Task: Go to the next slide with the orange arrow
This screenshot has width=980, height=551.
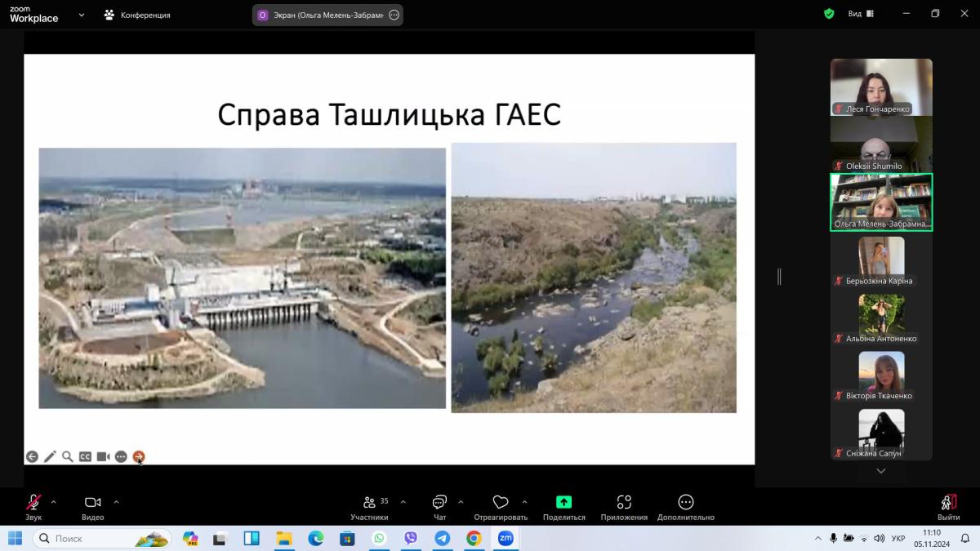Action: [139, 457]
